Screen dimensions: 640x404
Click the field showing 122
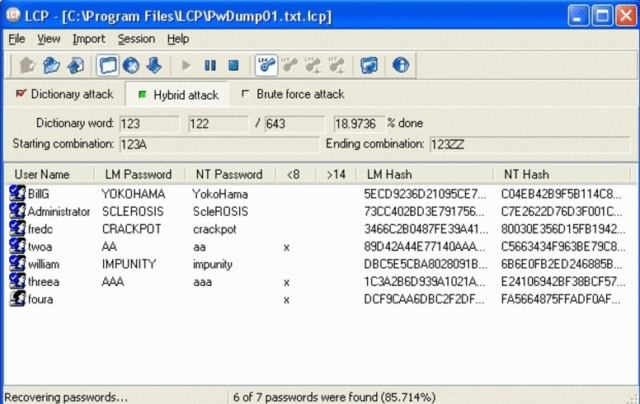tap(218, 124)
